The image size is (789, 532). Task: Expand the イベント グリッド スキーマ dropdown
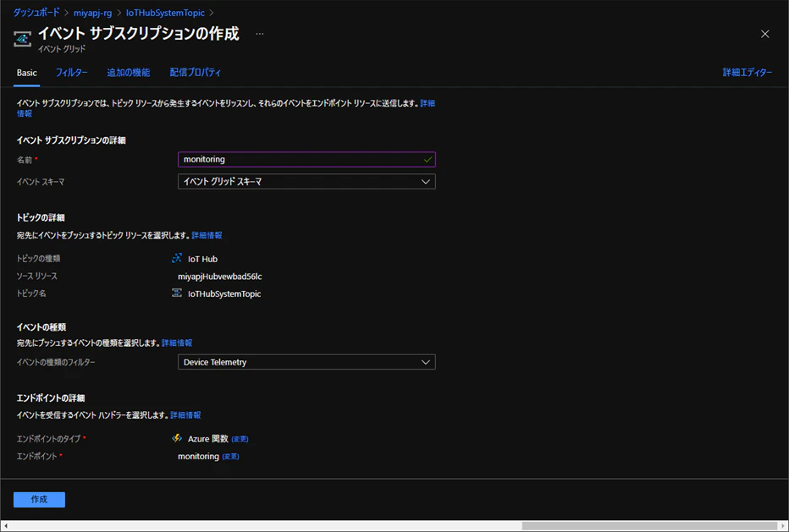coord(306,182)
